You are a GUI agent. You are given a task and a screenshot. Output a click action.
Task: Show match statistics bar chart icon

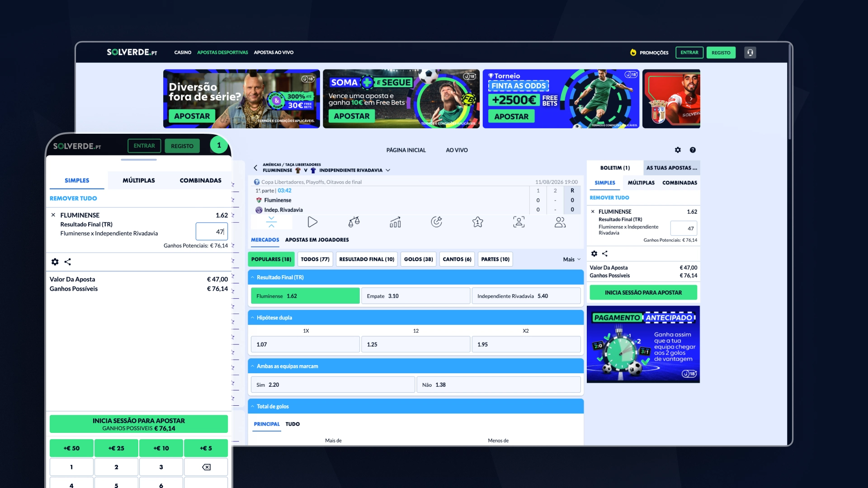coord(395,222)
